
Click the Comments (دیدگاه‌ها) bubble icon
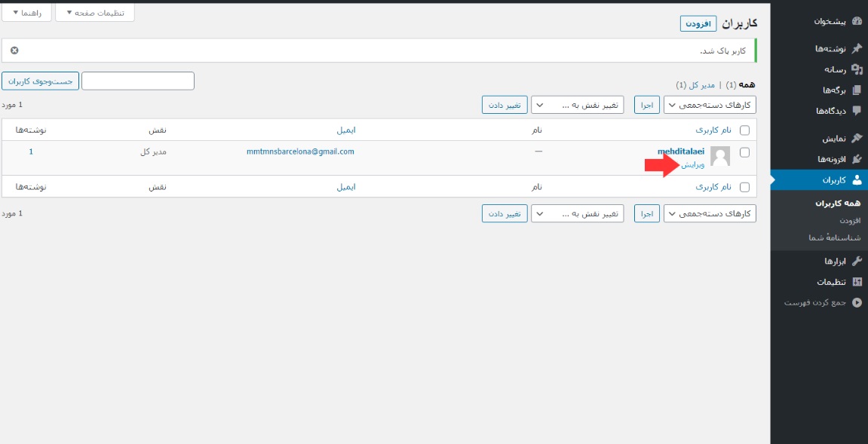pyautogui.click(x=856, y=111)
